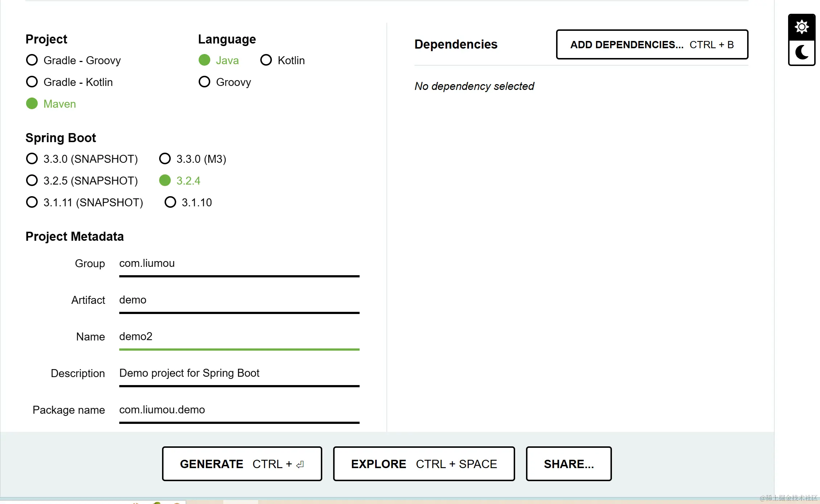The width and height of the screenshot is (820, 504).
Task: Select Gradle - Groovy project type
Action: [x=32, y=60]
